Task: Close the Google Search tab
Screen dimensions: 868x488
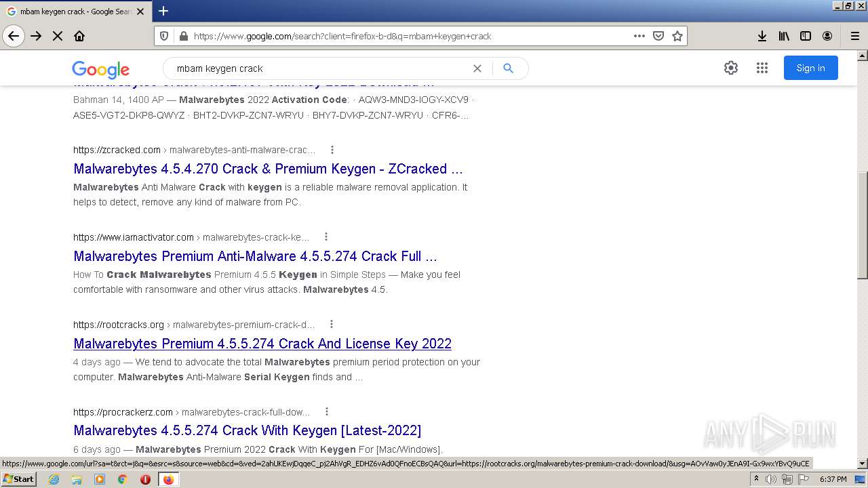Action: pos(140,12)
